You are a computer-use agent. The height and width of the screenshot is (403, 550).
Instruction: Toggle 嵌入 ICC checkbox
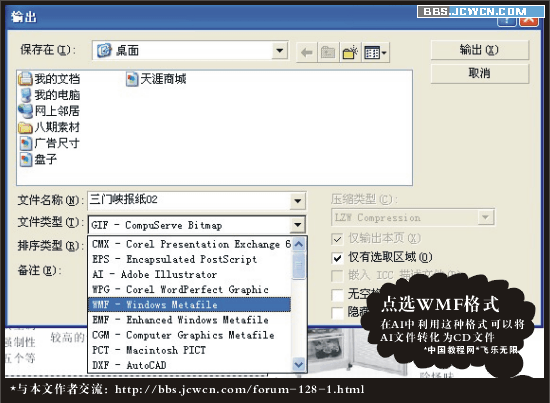[x=337, y=276]
